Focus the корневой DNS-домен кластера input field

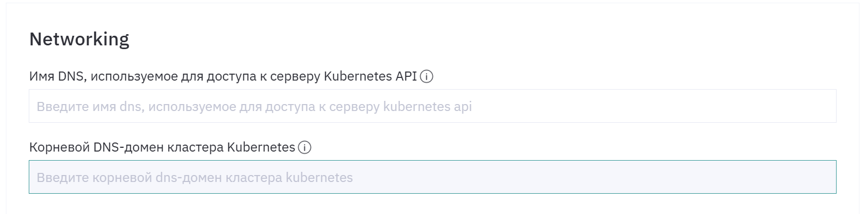pos(432,177)
